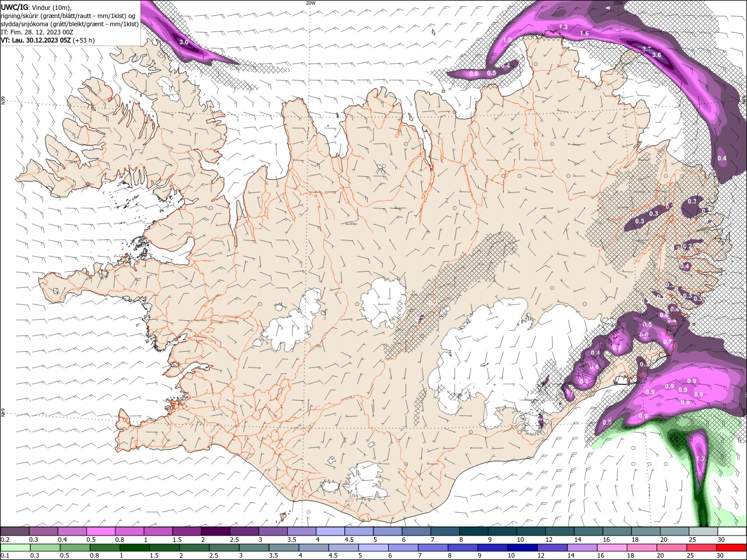
Task: Click the 3.7 precipitation value on the map
Action: pos(647,49)
